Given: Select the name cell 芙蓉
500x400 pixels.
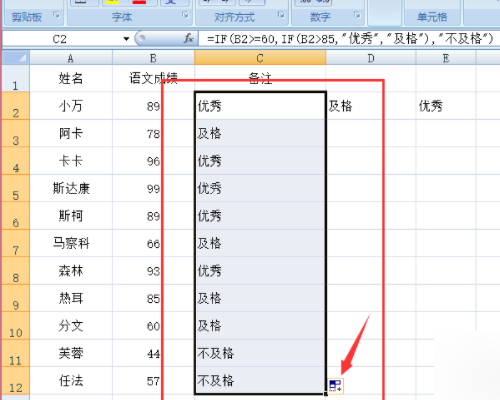Looking at the screenshot, I should [71, 353].
